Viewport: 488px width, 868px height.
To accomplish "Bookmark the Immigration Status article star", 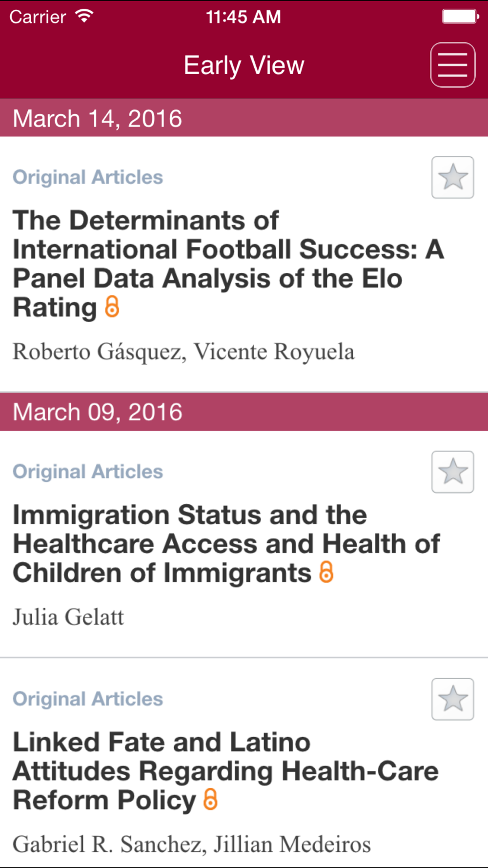I will pyautogui.click(x=452, y=472).
